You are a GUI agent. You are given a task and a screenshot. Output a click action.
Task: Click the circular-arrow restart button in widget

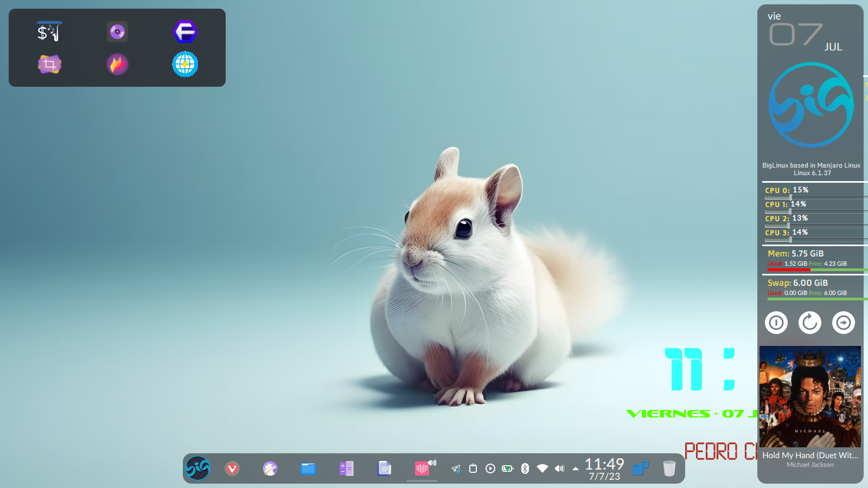810,323
